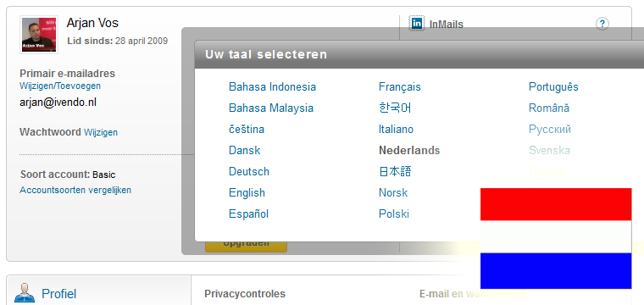Select Português language option
The width and height of the screenshot is (644, 305).
point(553,87)
